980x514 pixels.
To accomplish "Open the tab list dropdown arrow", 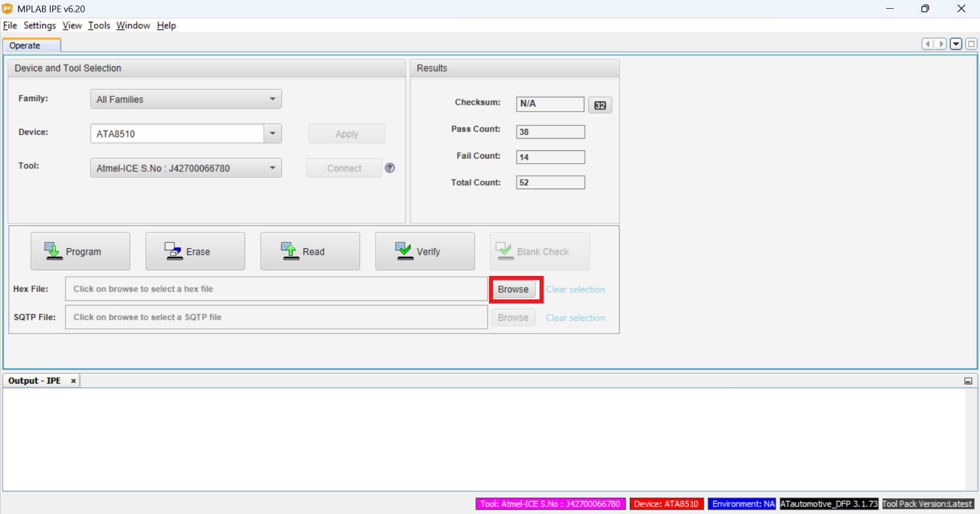I will [x=956, y=44].
